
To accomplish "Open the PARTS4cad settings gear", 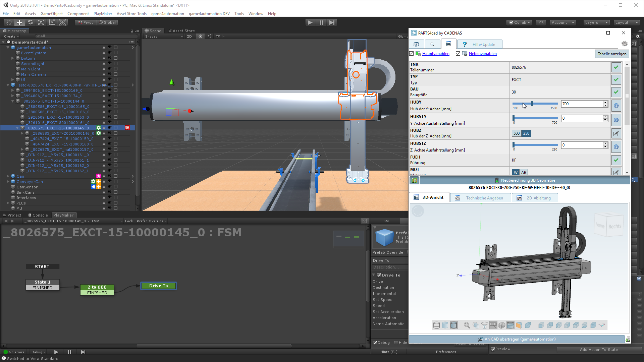I will [x=624, y=44].
